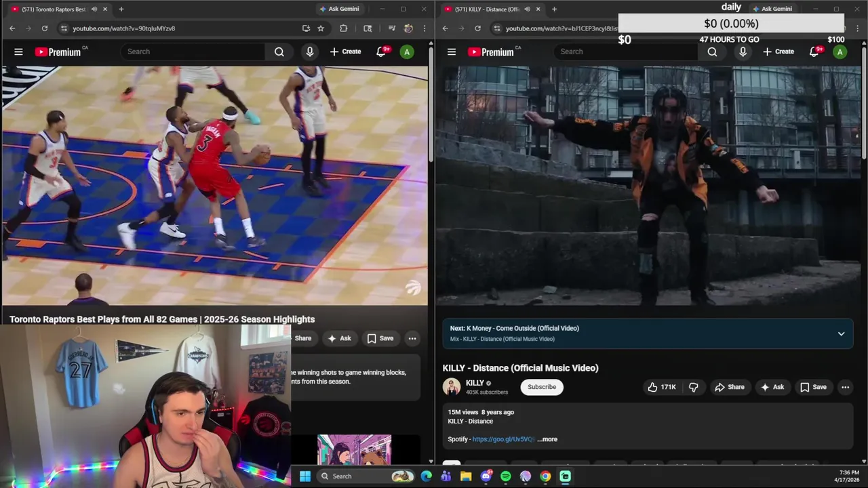This screenshot has width=868, height=488.
Task: Open notifications bell in right window
Action: (x=815, y=52)
